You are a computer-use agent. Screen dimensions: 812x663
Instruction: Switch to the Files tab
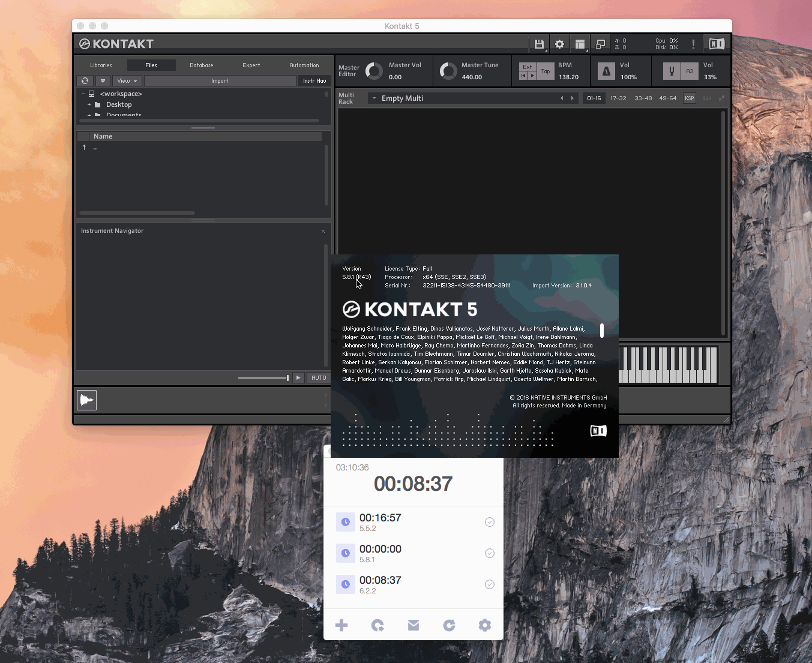(151, 65)
